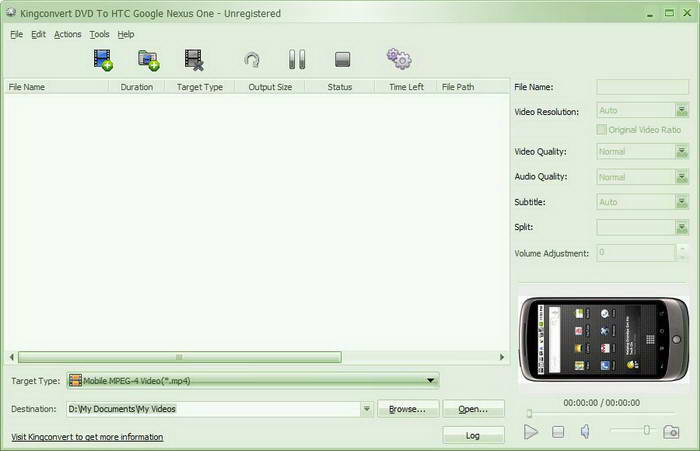
Task: Click the File Path column header
Action: tap(473, 87)
